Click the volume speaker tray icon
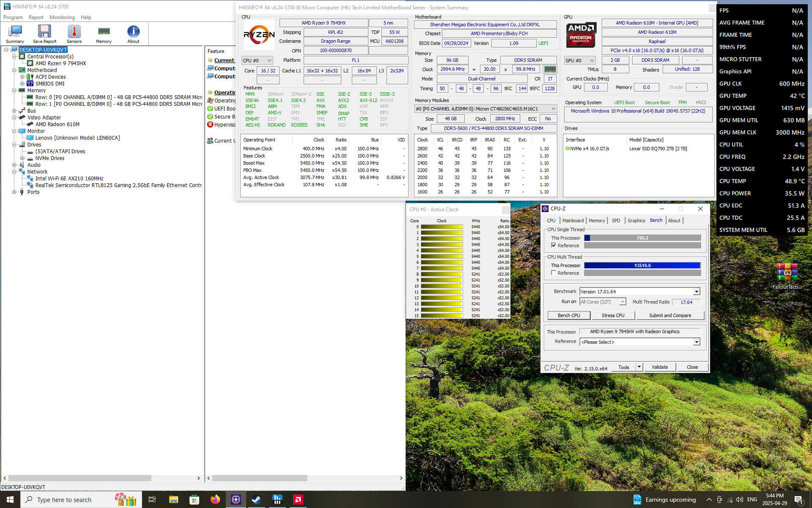 [x=740, y=500]
